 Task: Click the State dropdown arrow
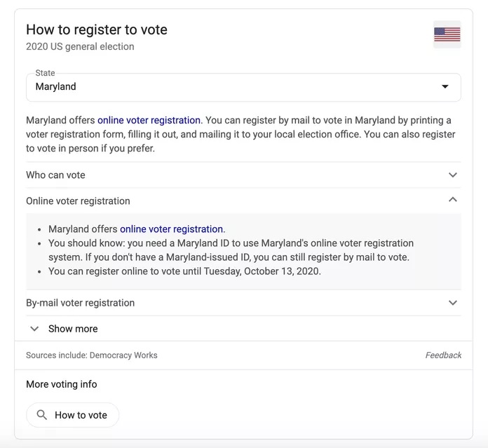point(445,87)
